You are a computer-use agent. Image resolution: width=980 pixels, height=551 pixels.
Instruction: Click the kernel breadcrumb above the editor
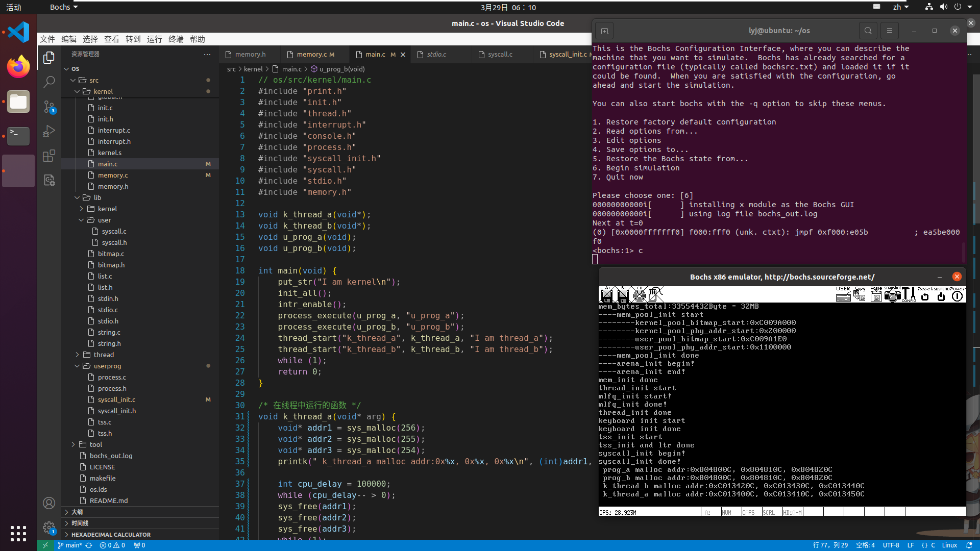coord(253,69)
